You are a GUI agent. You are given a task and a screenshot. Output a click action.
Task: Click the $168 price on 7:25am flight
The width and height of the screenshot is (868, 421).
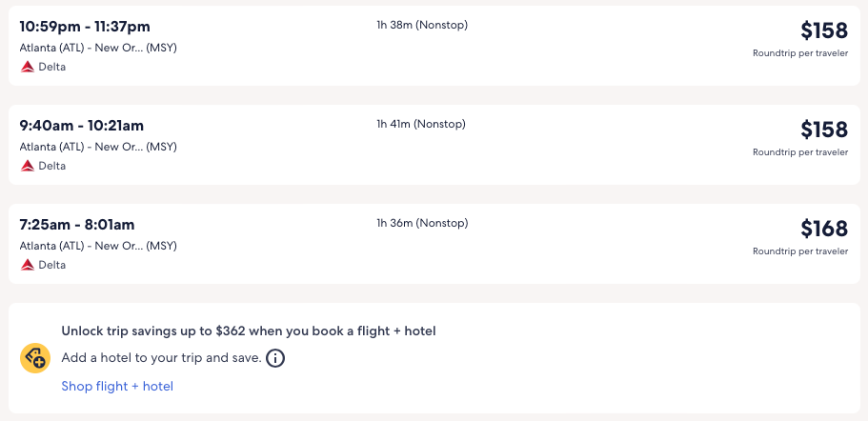click(x=823, y=229)
